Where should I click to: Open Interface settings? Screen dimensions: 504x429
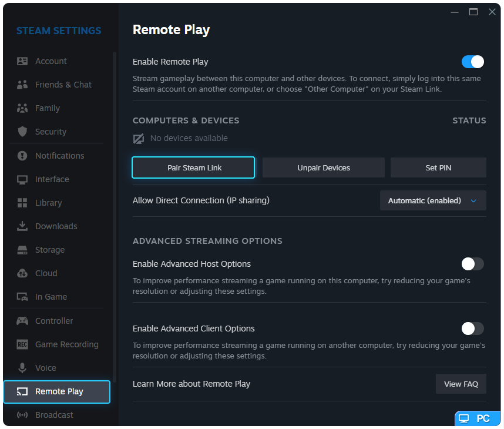(57, 179)
